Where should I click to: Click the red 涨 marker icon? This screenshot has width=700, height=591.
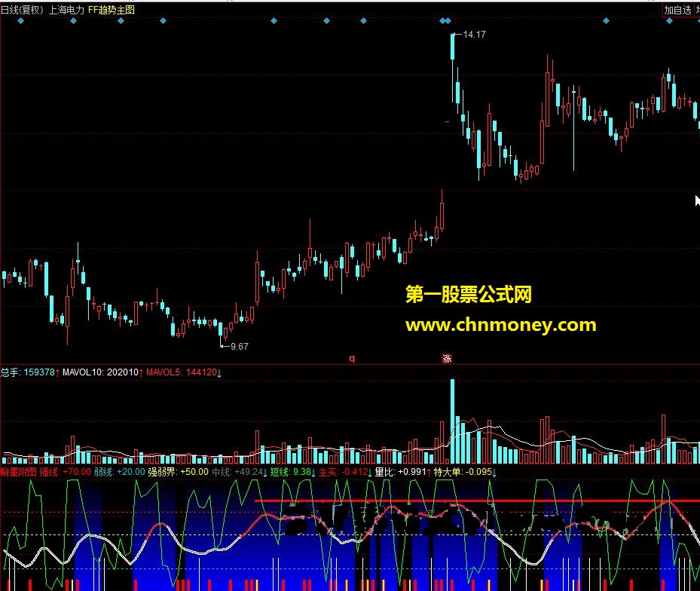[x=447, y=358]
